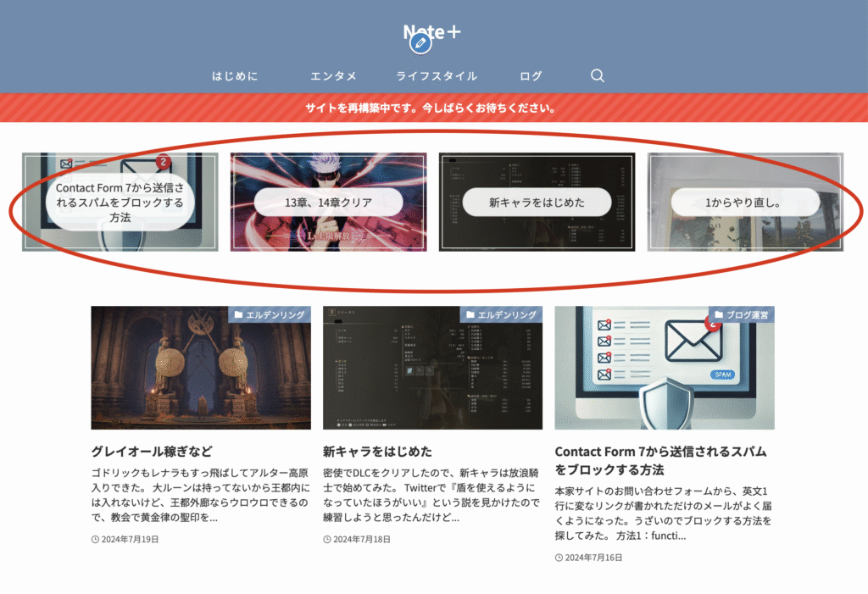Click date 2024年7月19日
This screenshot has width=868, height=594.
pyautogui.click(x=125, y=539)
